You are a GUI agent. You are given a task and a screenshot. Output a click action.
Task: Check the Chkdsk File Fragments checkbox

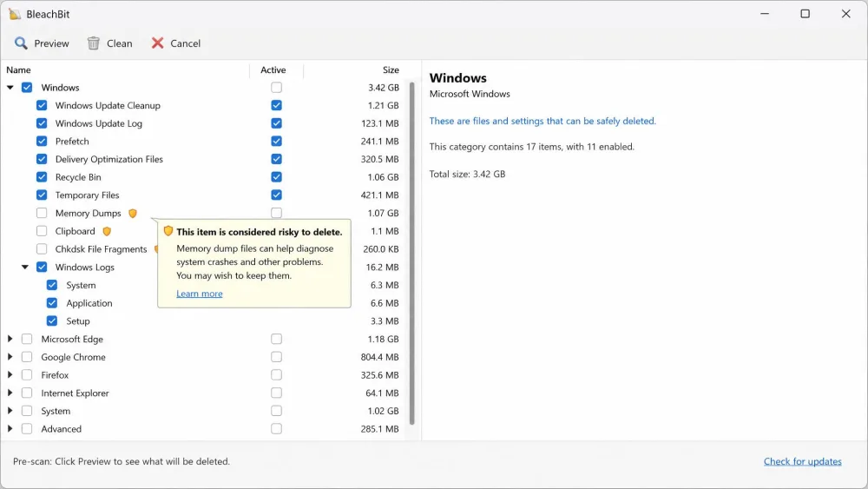42,249
